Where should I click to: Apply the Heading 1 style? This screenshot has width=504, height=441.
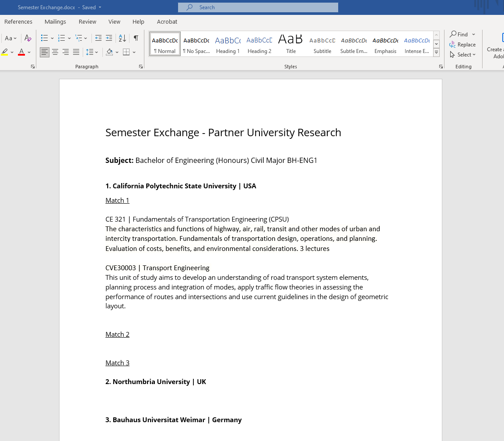tap(228, 44)
